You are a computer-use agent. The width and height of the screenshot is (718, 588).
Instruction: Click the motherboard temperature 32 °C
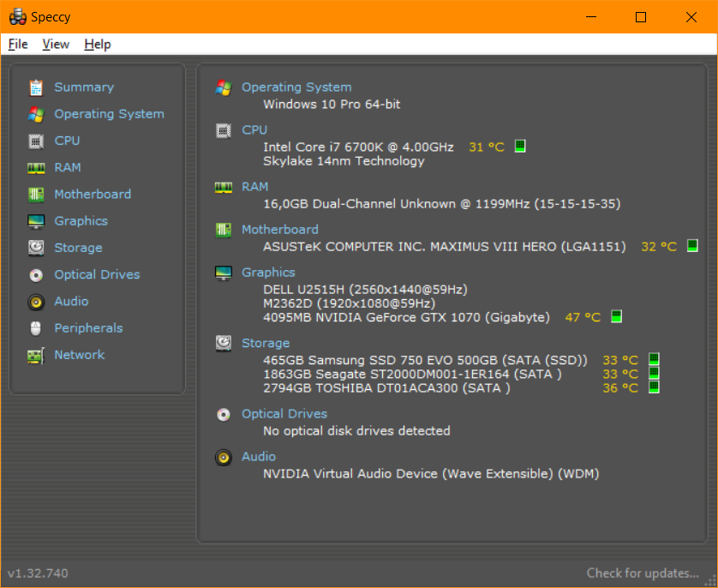(659, 247)
